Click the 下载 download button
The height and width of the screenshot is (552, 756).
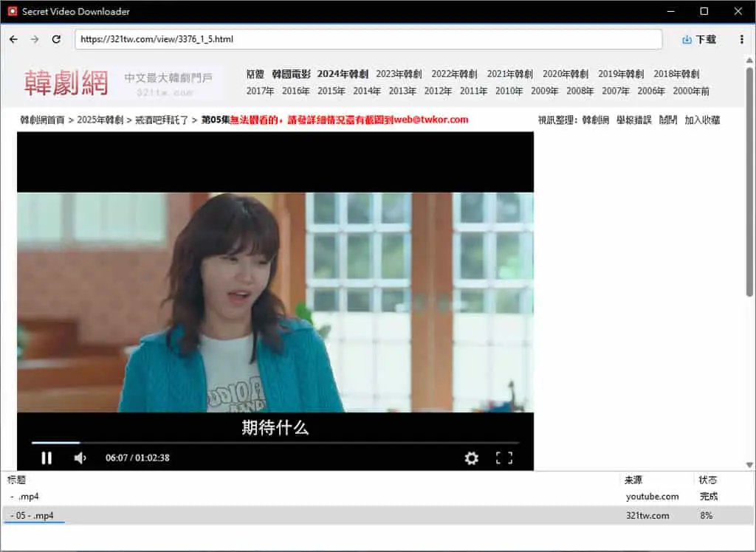pyautogui.click(x=699, y=40)
